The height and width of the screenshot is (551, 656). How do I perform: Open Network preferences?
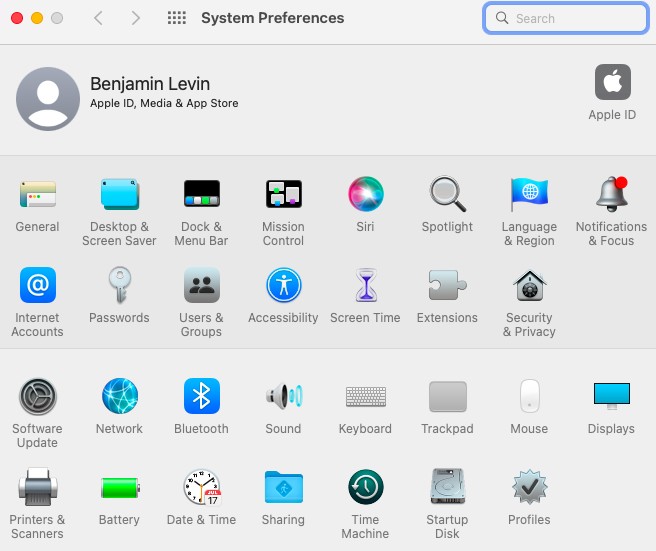(120, 396)
